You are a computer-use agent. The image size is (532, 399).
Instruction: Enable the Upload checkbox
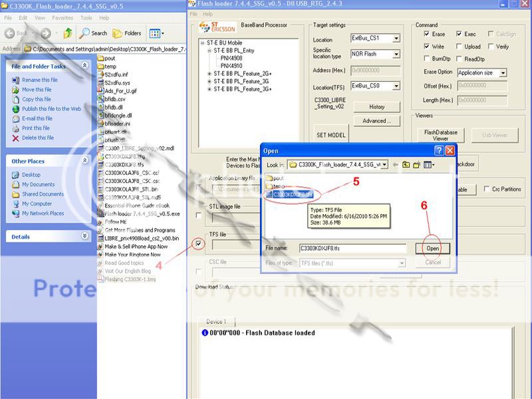[x=459, y=47]
